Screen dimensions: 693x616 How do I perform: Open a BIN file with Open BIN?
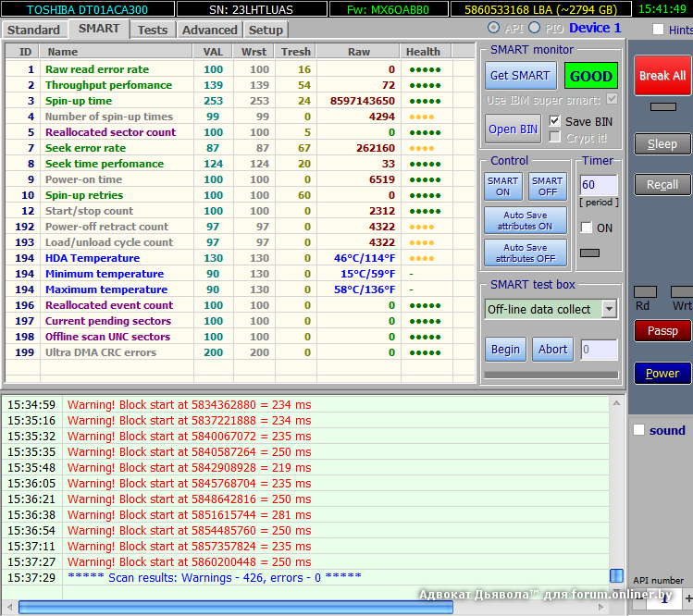[513, 129]
